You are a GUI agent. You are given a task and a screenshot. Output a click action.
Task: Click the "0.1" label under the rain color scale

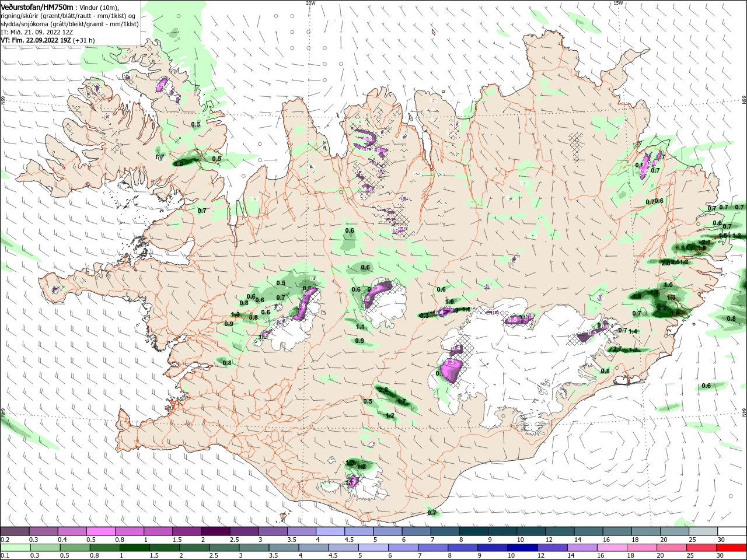5,555
